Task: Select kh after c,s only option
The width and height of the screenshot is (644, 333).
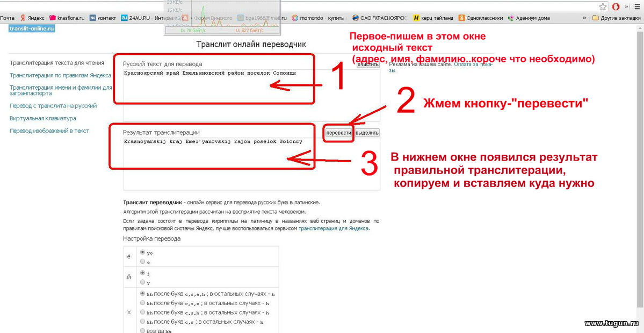Action: tap(142, 322)
